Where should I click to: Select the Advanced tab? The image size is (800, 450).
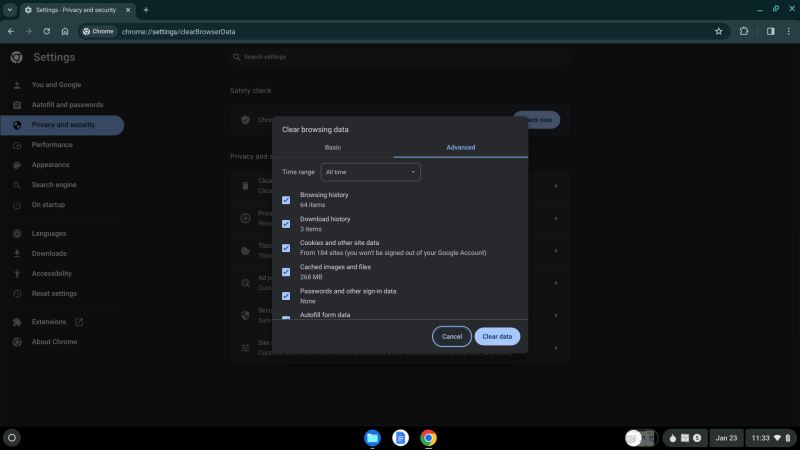(461, 147)
